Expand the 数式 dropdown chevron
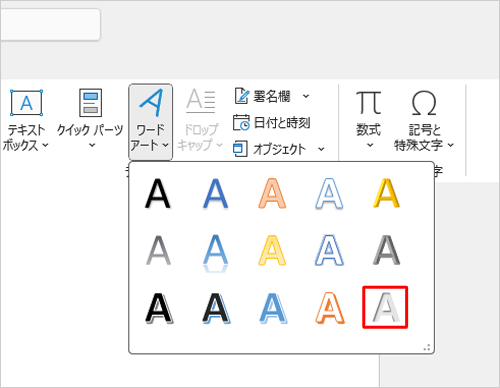This screenshot has height=388, width=500. click(370, 145)
